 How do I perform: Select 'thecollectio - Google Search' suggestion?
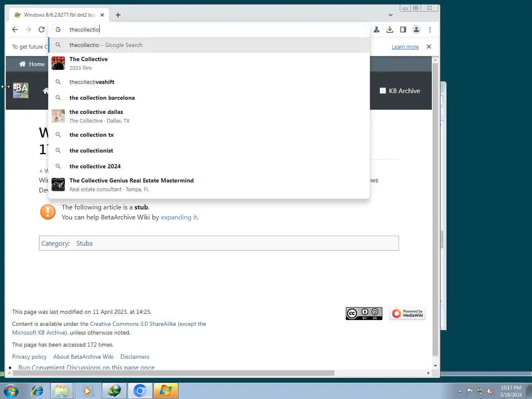tap(209, 45)
